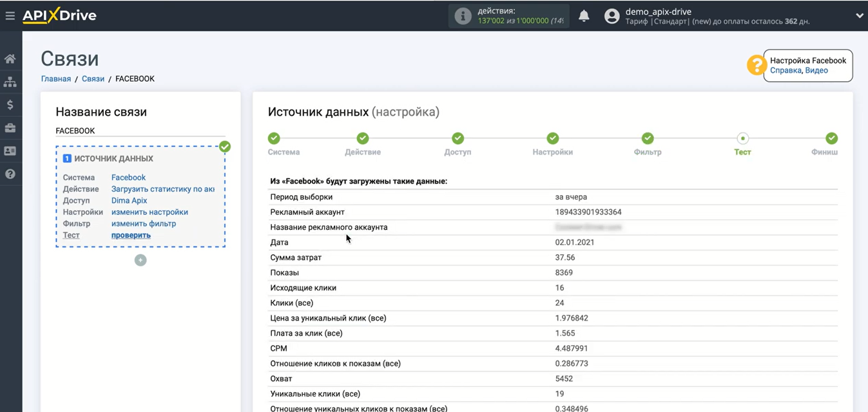Add new block with plus button
The height and width of the screenshot is (412, 868).
(140, 260)
